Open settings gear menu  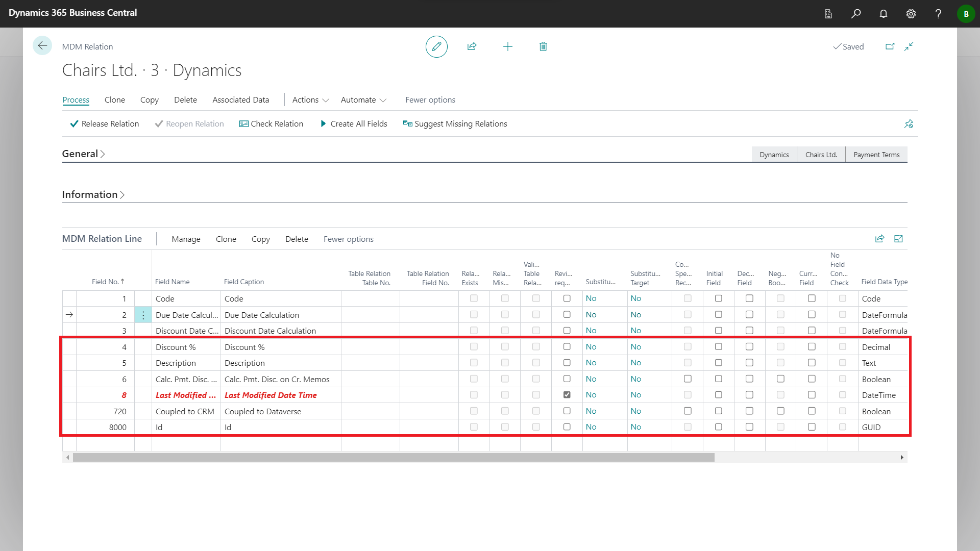click(911, 14)
